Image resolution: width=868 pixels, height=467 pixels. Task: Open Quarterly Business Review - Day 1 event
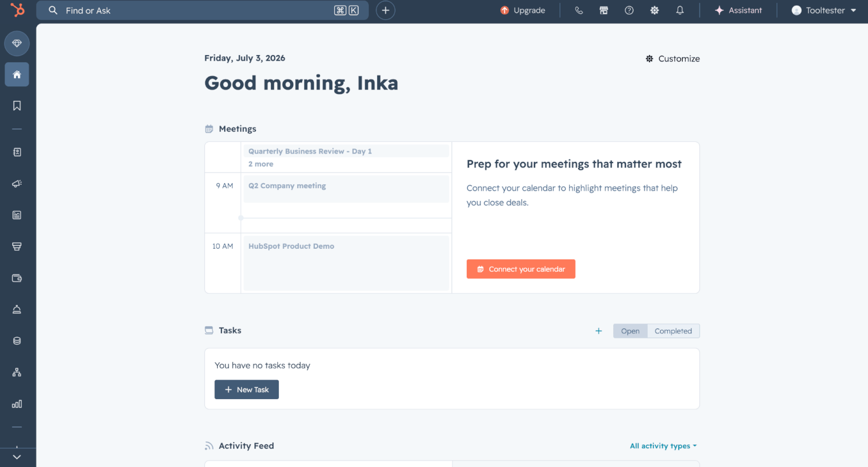pyautogui.click(x=346, y=151)
